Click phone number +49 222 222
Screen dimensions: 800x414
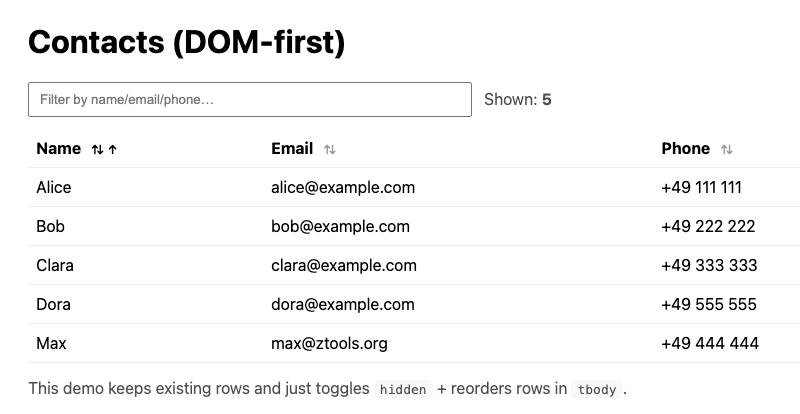[708, 226]
